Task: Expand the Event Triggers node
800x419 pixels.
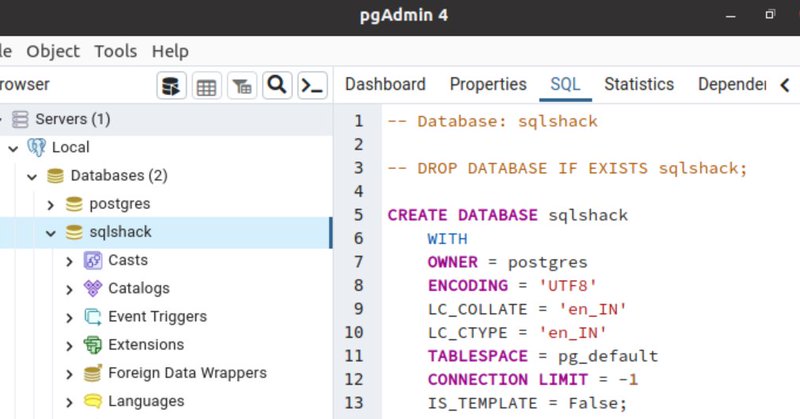Action: click(x=69, y=318)
